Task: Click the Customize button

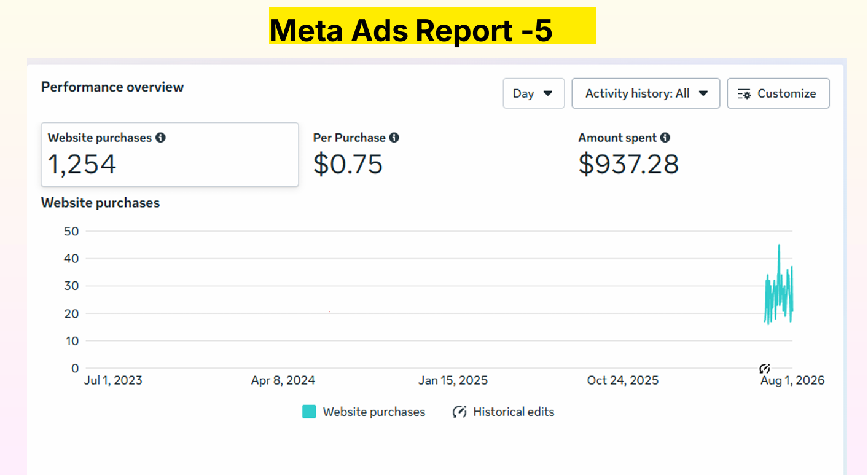Action: 778,93
